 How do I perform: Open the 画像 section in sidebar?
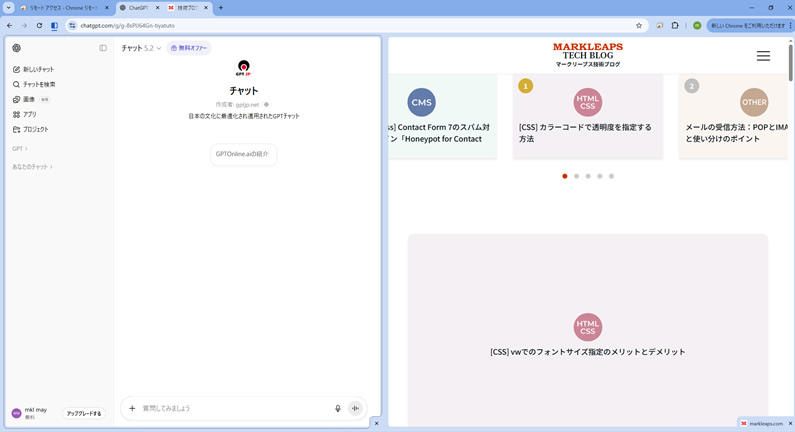coord(28,100)
